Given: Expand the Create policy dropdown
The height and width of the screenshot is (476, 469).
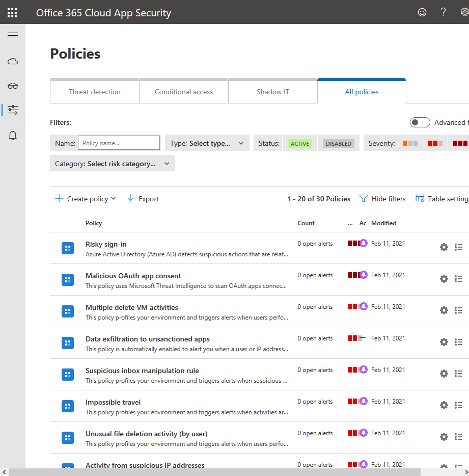Looking at the screenshot, I should 86,199.
